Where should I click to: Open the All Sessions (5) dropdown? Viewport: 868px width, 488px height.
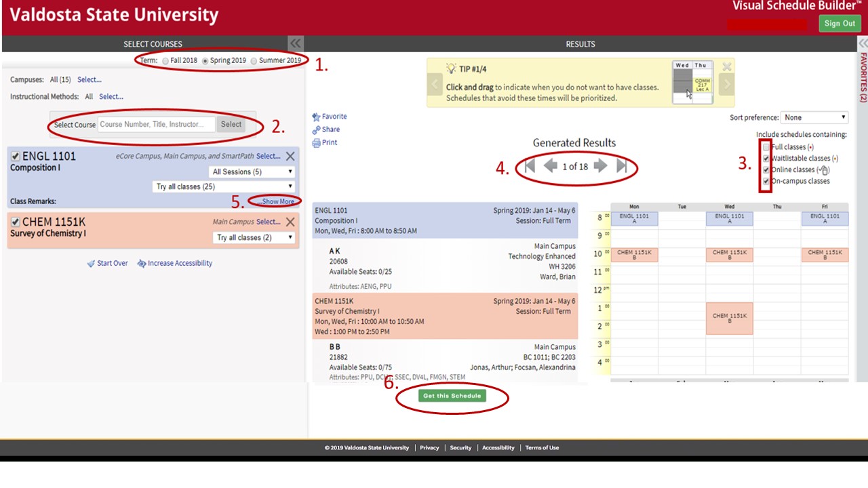252,172
